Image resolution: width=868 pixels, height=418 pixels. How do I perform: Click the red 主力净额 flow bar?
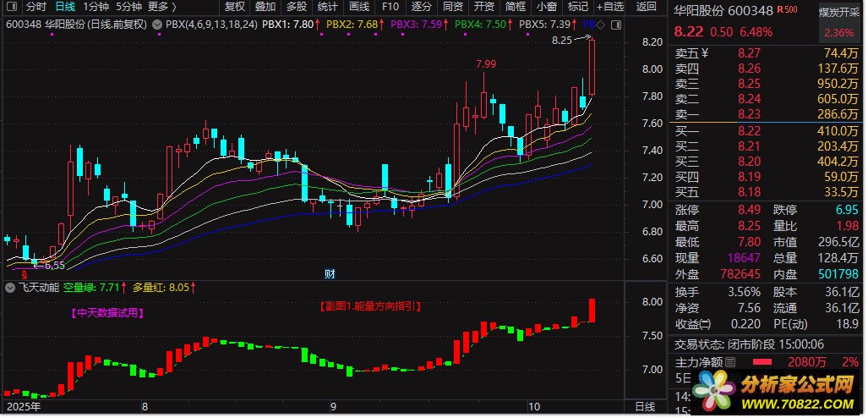pyautogui.click(x=762, y=362)
